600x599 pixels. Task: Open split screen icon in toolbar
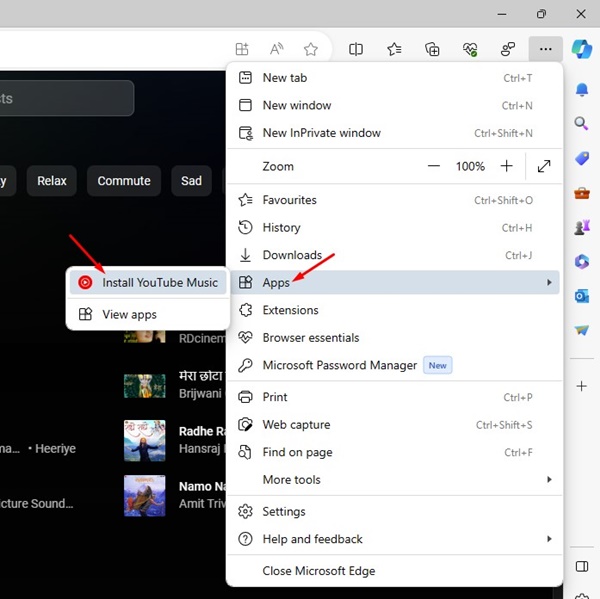coord(356,49)
